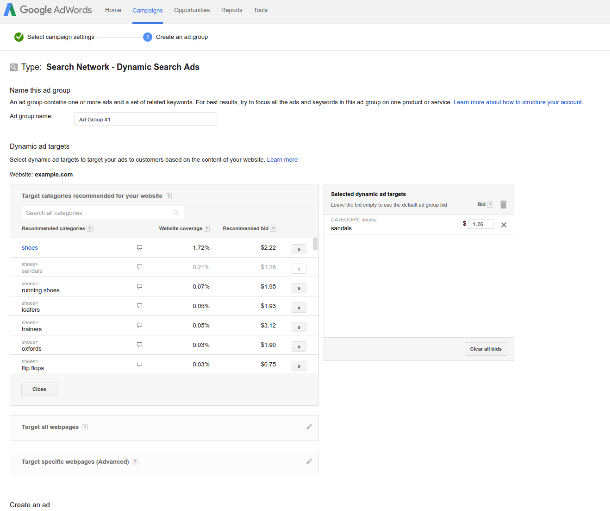This screenshot has height=511, width=610.
Task: Edit Target all webpages with pencil icon
Action: pyautogui.click(x=309, y=427)
